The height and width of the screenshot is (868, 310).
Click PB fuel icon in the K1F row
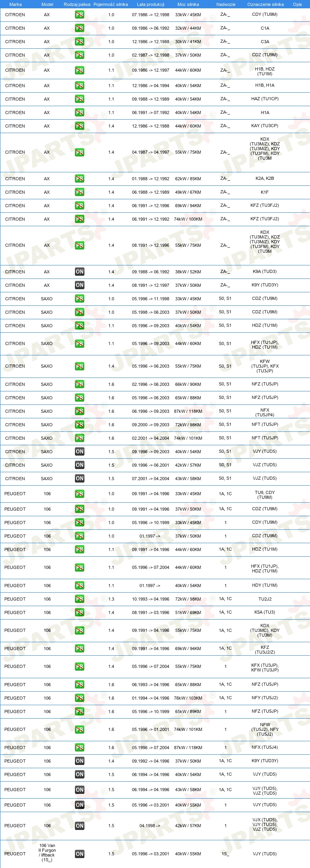79,192
